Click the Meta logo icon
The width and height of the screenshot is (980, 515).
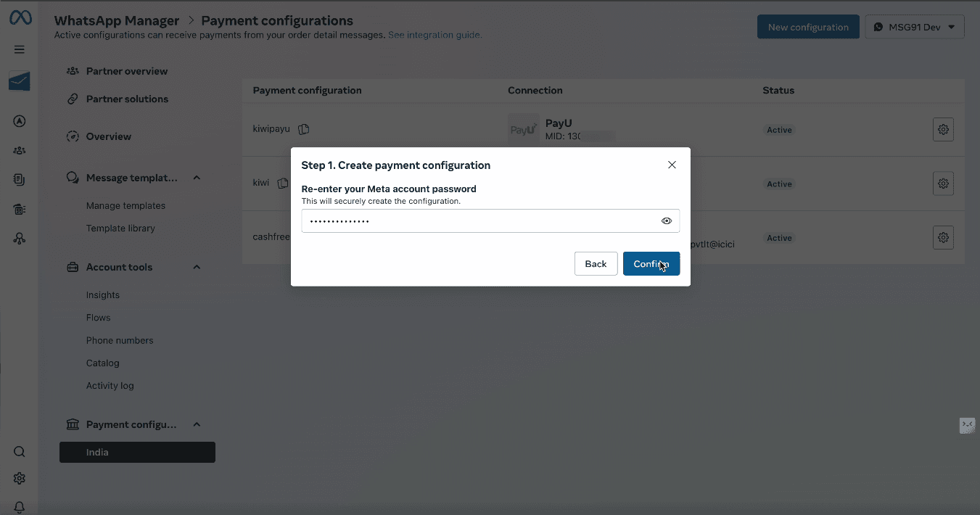click(x=20, y=18)
